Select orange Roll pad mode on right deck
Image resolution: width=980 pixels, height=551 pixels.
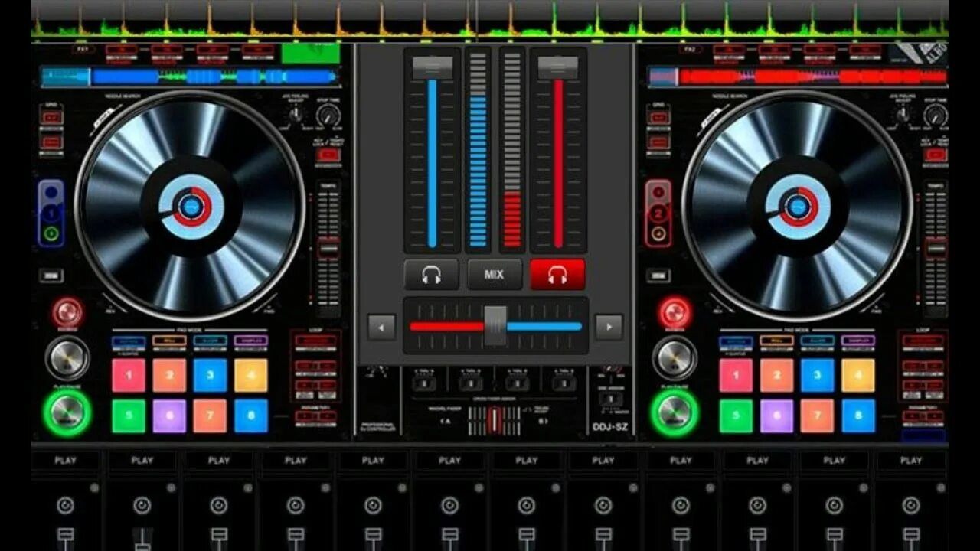[776, 341]
